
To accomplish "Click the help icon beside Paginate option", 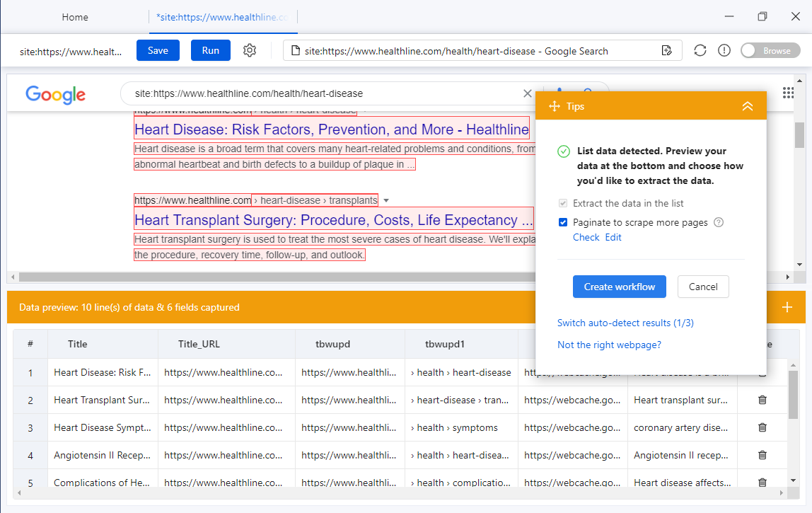I will point(719,222).
